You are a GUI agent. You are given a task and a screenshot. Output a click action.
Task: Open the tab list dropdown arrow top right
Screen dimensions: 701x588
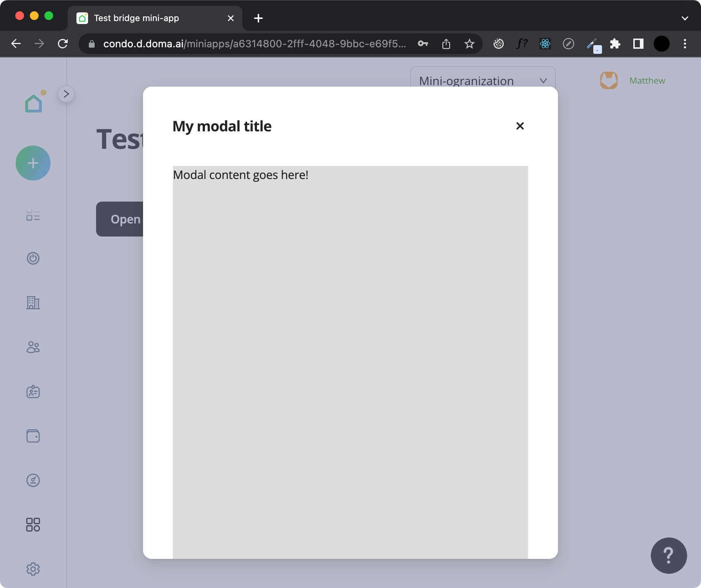pyautogui.click(x=685, y=18)
